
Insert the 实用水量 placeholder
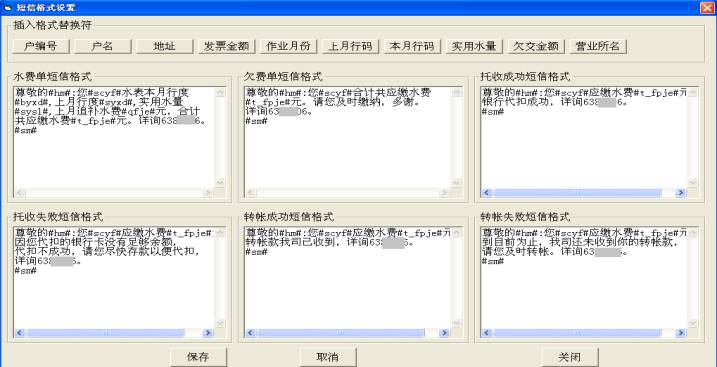(474, 46)
